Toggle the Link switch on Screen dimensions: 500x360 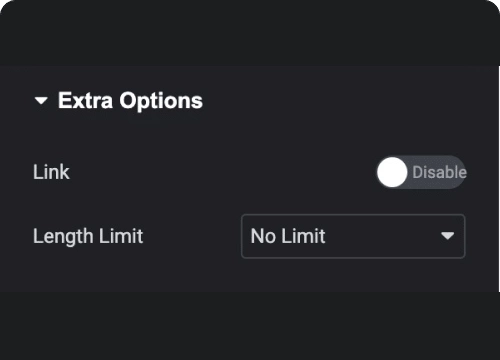(x=421, y=172)
